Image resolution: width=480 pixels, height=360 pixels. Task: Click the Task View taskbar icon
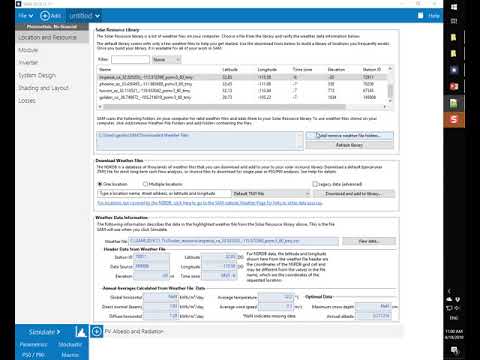point(454,21)
